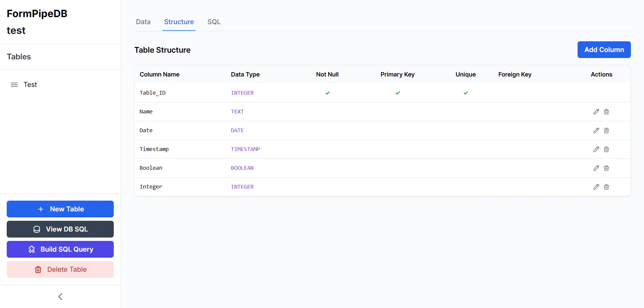The width and height of the screenshot is (644, 308).
Task: Click the Table_ID Not Null checkmark
Action: point(328,93)
